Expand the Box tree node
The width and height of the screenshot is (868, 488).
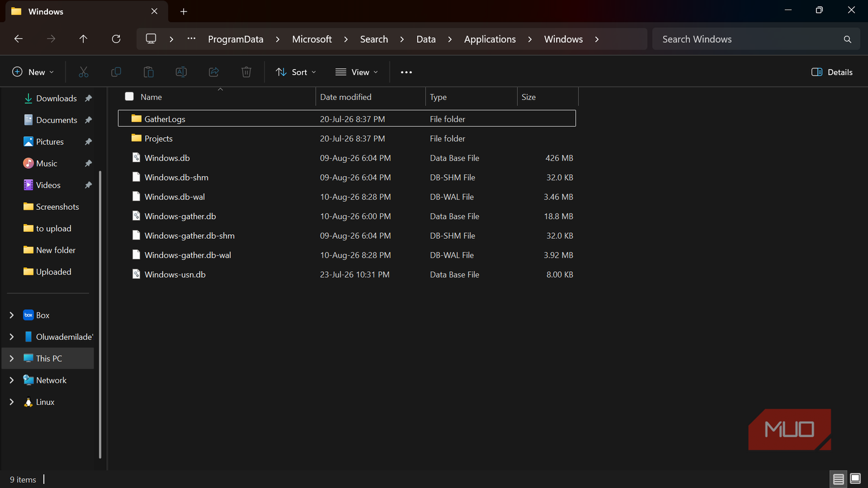12,315
